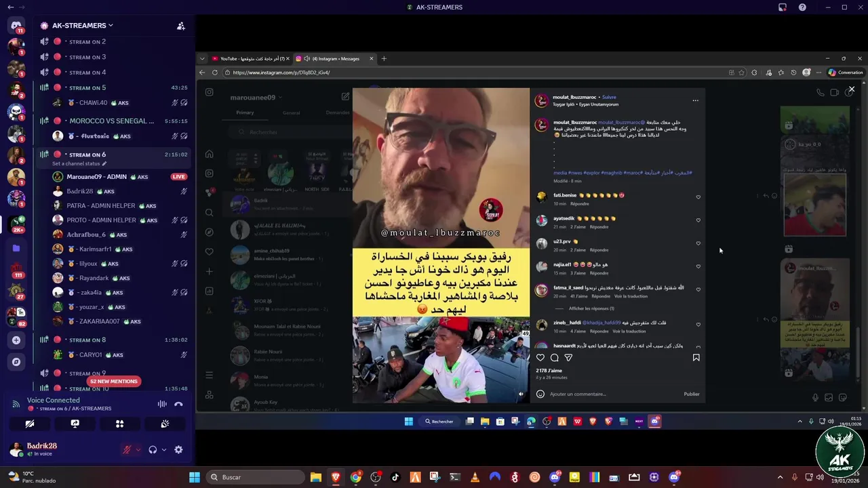Disconnect from voice call
This screenshot has width=868, height=488.
tap(178, 404)
